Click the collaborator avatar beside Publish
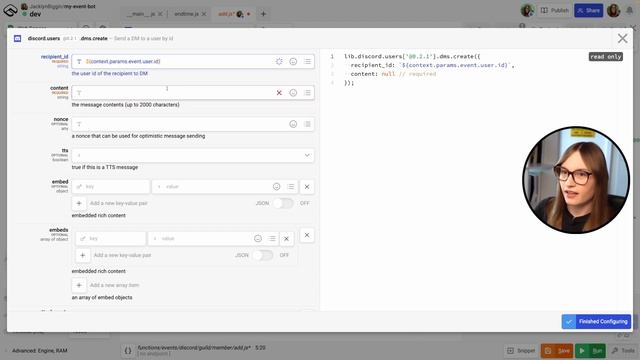640x360 pixels. [527, 11]
